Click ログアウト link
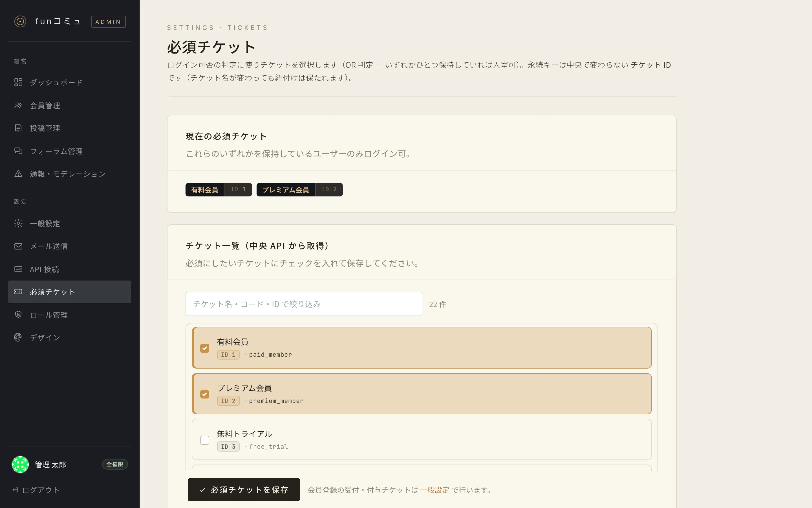 (36, 490)
